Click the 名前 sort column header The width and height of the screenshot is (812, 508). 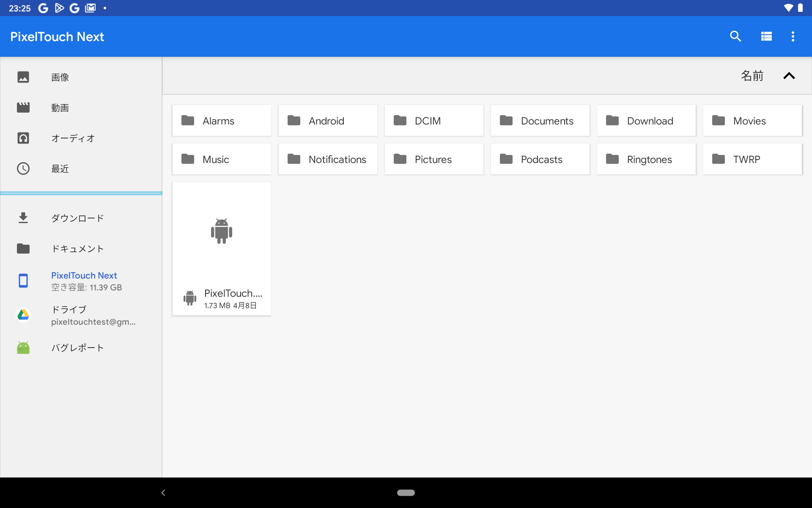tap(752, 76)
